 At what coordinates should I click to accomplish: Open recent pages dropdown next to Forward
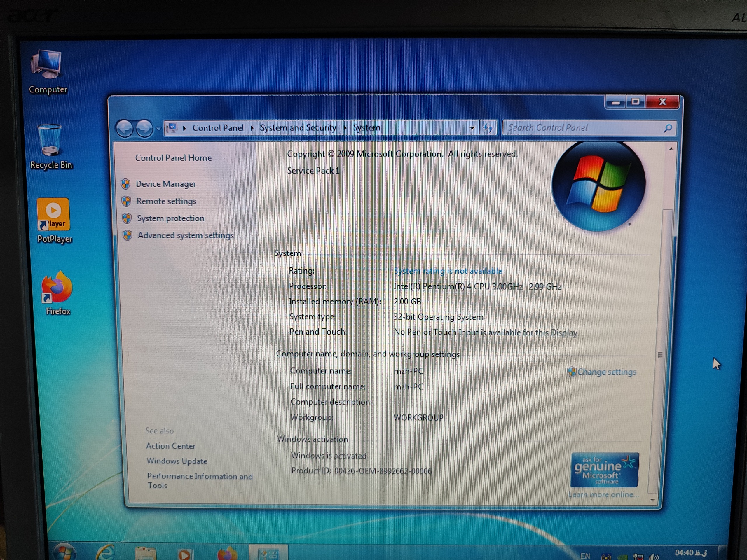158,129
